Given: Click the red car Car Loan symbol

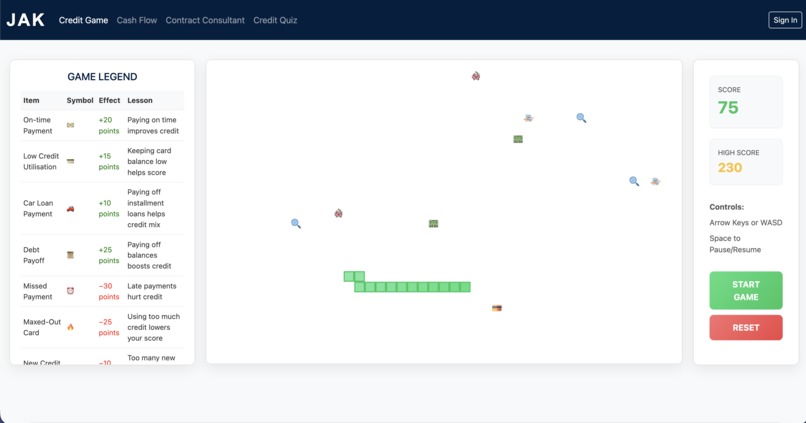Looking at the screenshot, I should click(x=70, y=208).
